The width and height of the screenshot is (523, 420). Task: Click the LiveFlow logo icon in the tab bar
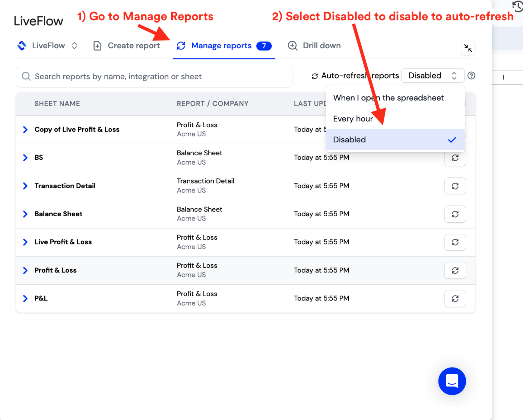[22, 46]
